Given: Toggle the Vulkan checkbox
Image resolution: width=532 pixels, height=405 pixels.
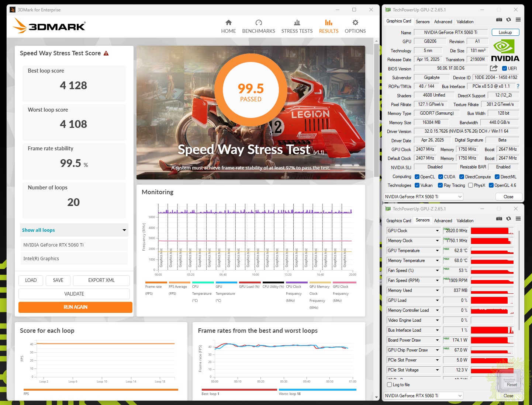Looking at the screenshot, I should [417, 185].
